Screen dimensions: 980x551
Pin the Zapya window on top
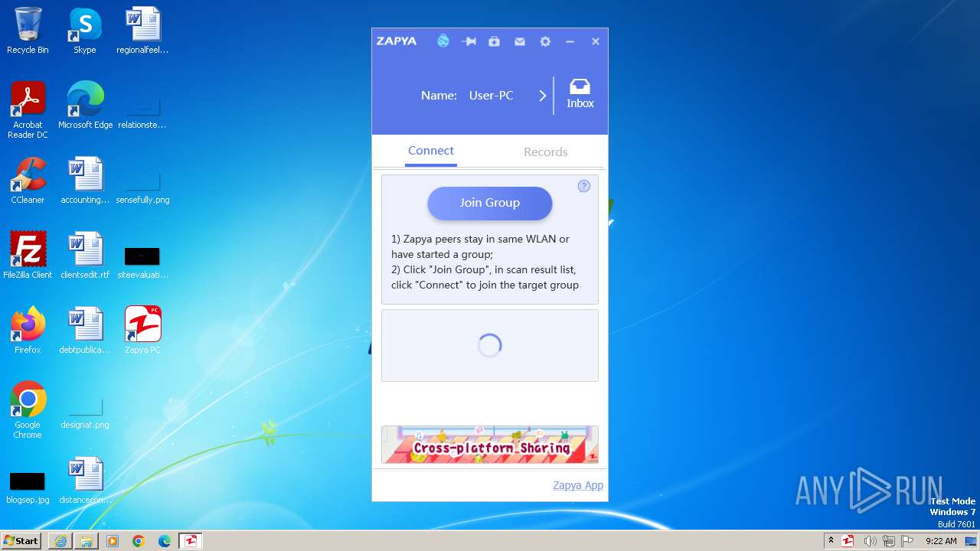pyautogui.click(x=469, y=41)
